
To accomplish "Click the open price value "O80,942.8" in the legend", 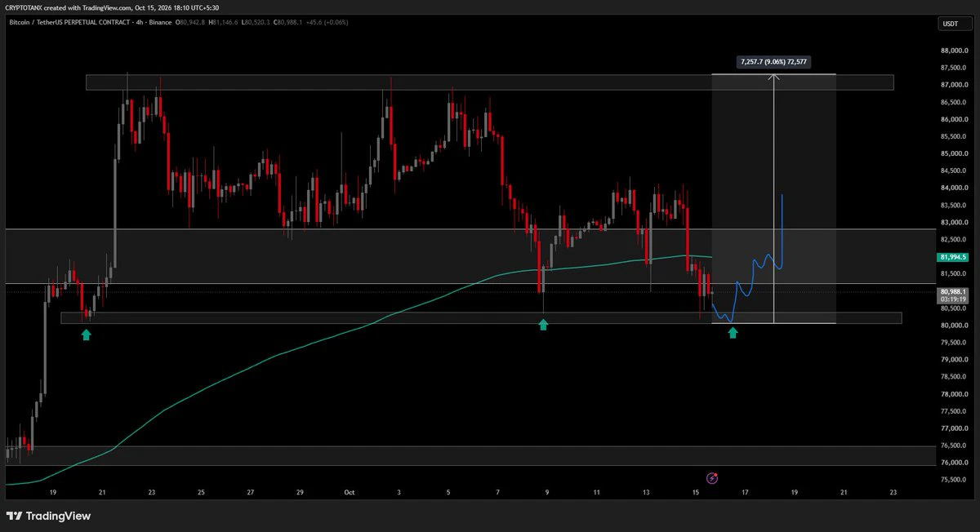I will click(x=190, y=22).
